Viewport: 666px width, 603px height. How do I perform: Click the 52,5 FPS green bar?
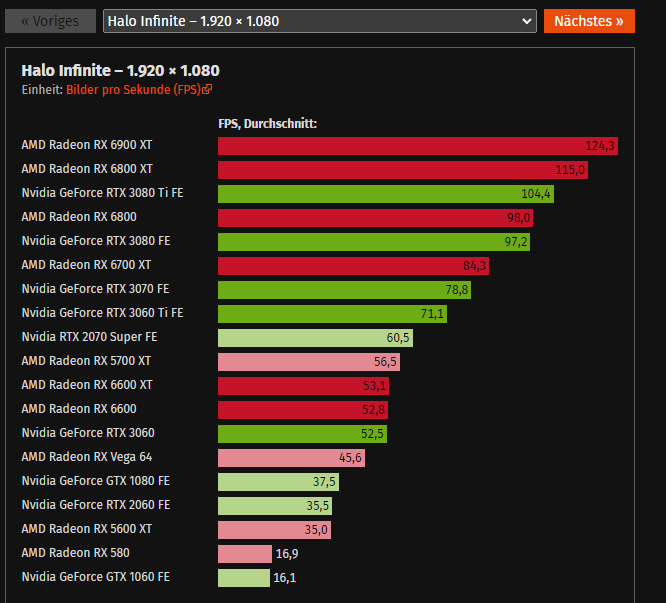pyautogui.click(x=302, y=434)
